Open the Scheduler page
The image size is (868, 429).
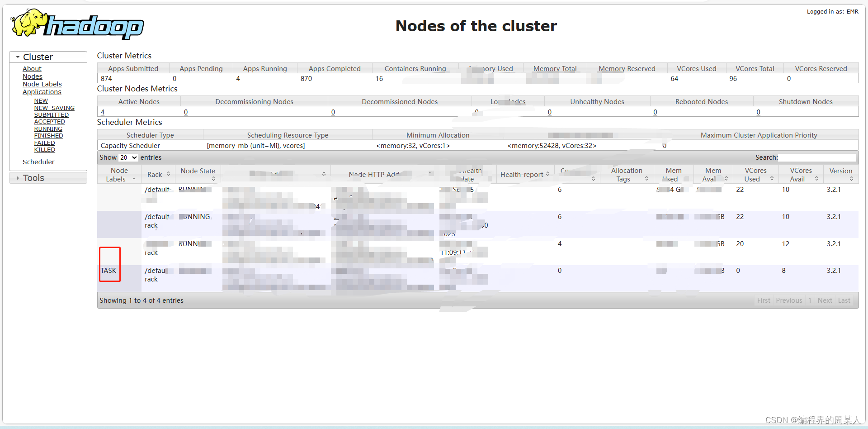point(38,162)
